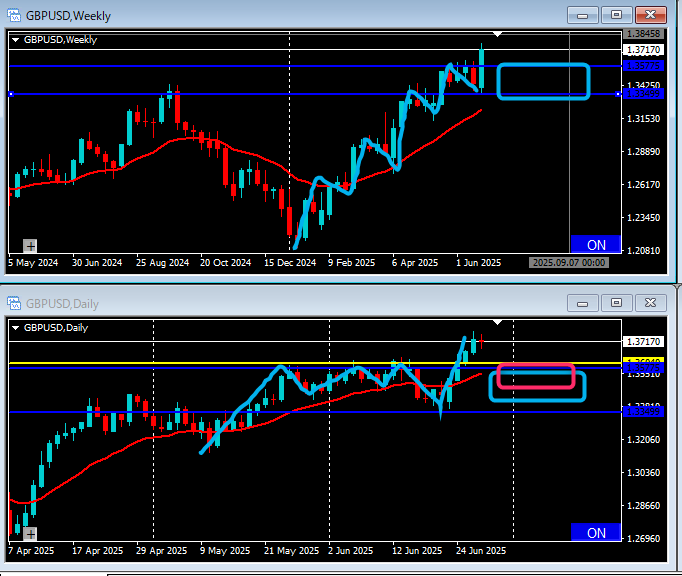
Task: Click the 1.28890 price scale value
Action: pos(644,152)
